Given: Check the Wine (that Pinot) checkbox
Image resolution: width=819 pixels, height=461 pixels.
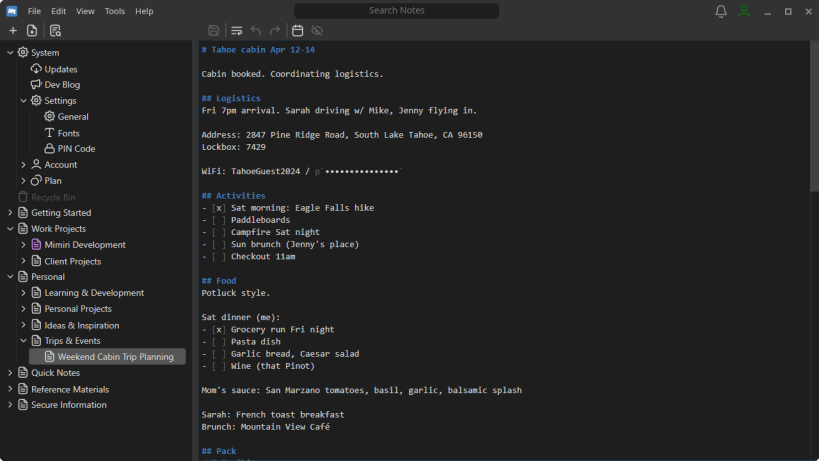Looking at the screenshot, I should point(219,366).
